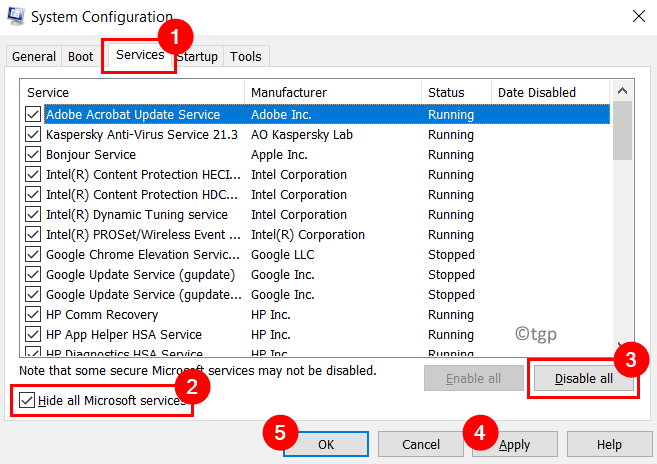657x464 pixels.
Task: Uncheck Adobe Acrobat Update Service checkbox
Action: [33, 114]
